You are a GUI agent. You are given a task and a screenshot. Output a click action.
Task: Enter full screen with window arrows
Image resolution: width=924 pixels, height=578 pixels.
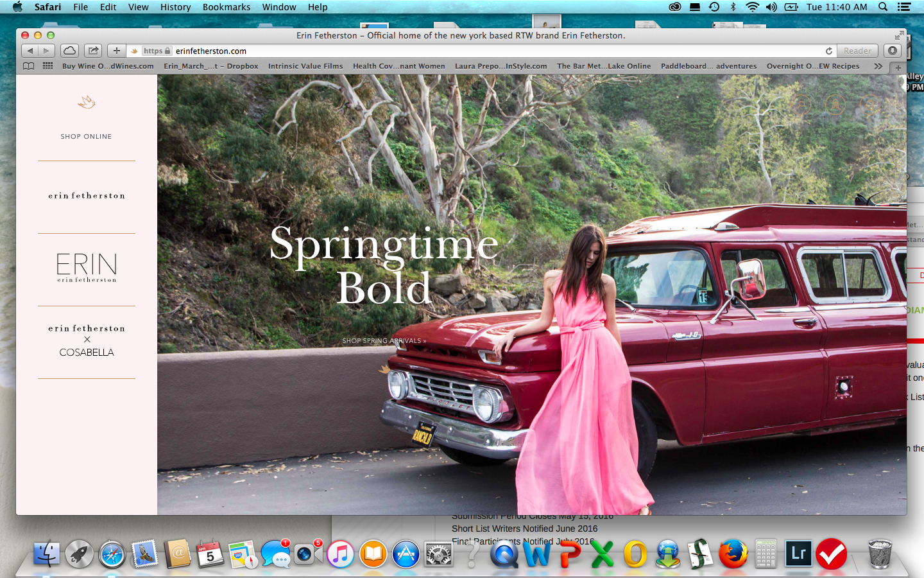pos(899,35)
